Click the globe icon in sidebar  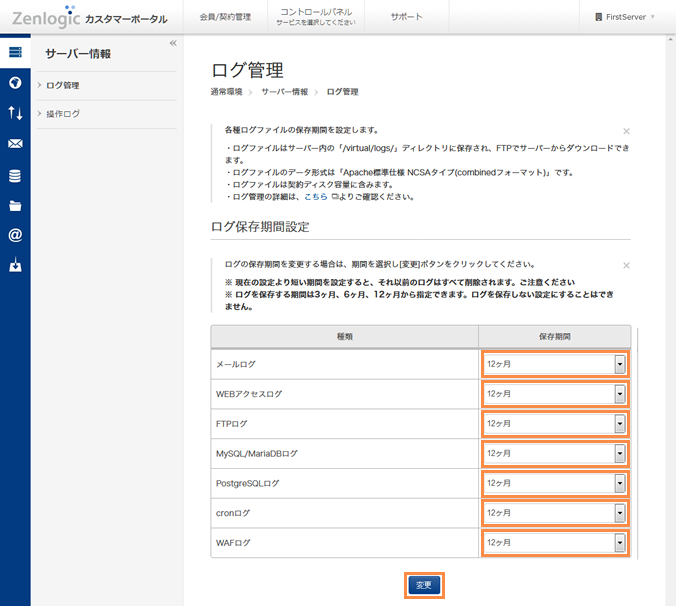tap(15, 83)
